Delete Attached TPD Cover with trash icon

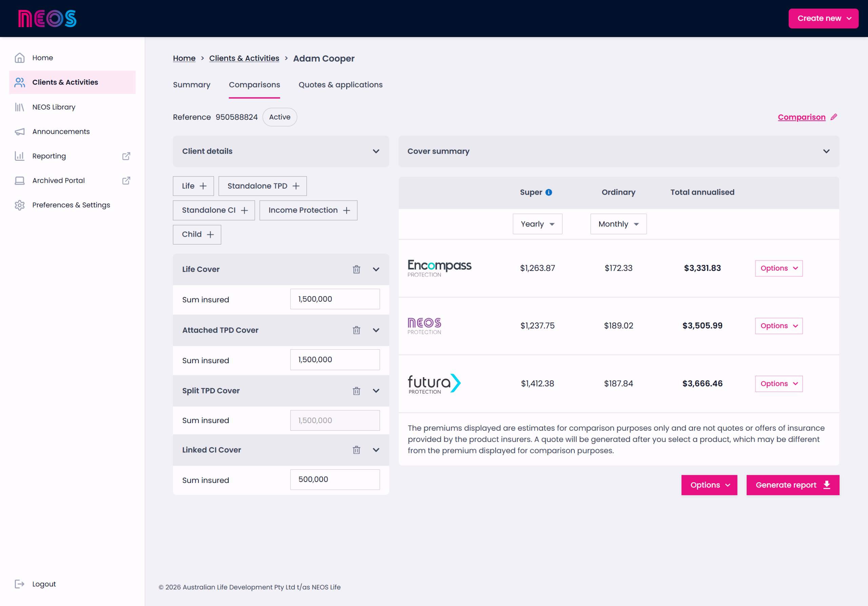tap(356, 330)
